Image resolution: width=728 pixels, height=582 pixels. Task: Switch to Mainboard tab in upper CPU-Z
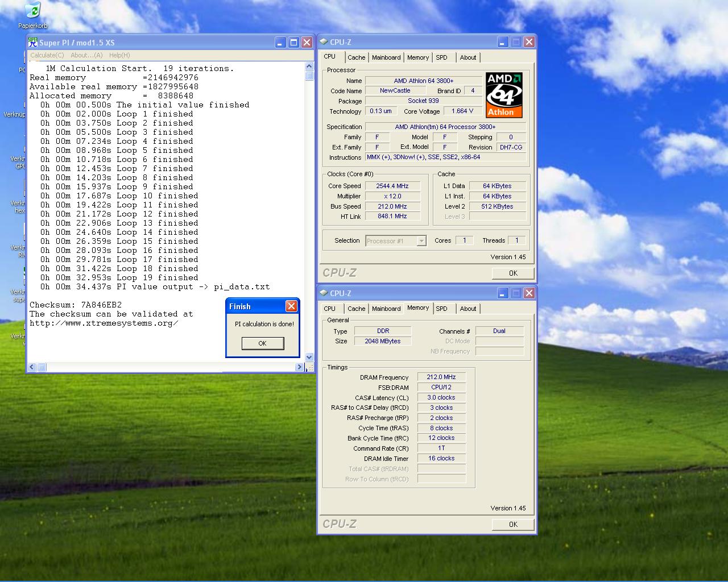point(386,57)
